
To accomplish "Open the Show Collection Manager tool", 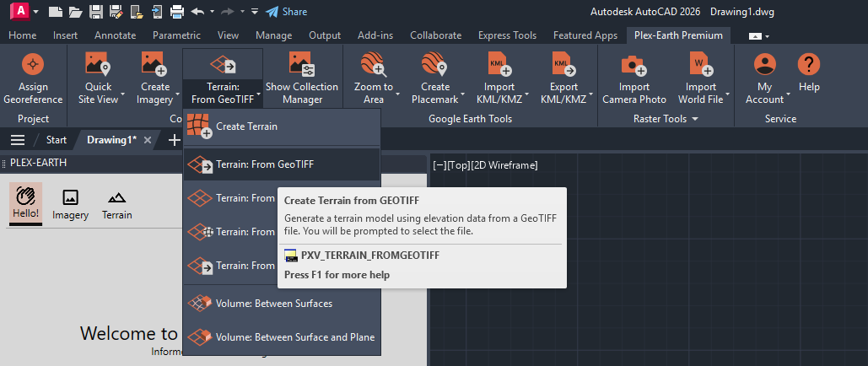I will (x=302, y=78).
